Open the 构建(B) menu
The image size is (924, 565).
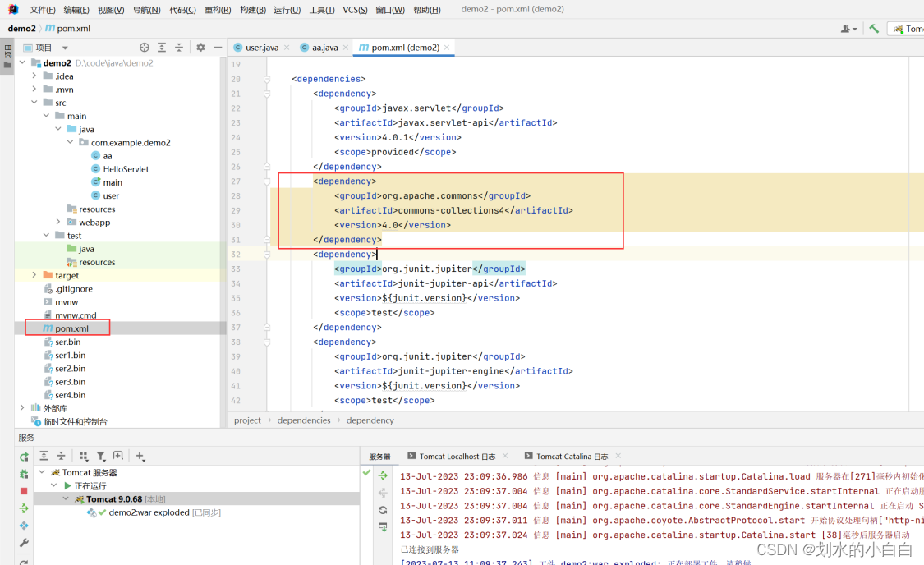tap(253, 9)
